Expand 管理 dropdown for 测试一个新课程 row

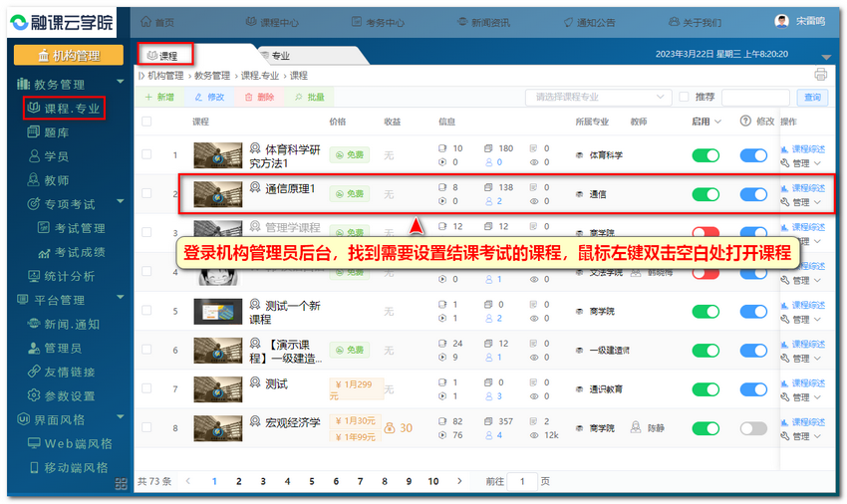click(801, 320)
